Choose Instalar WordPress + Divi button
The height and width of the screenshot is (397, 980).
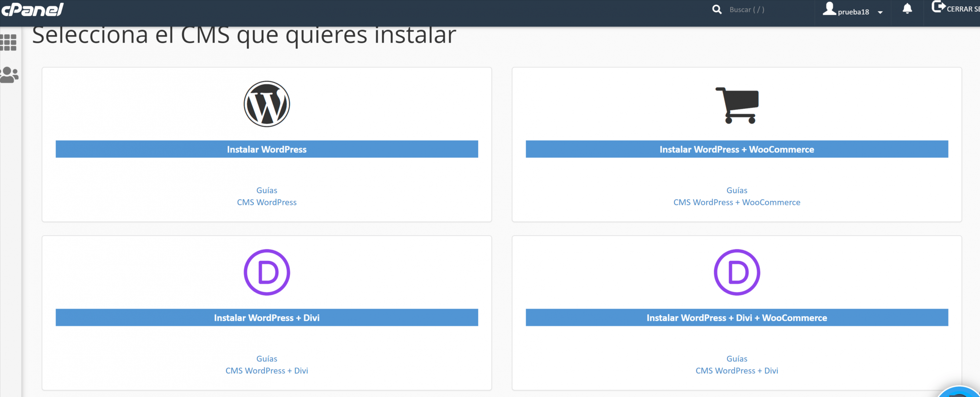(x=267, y=317)
